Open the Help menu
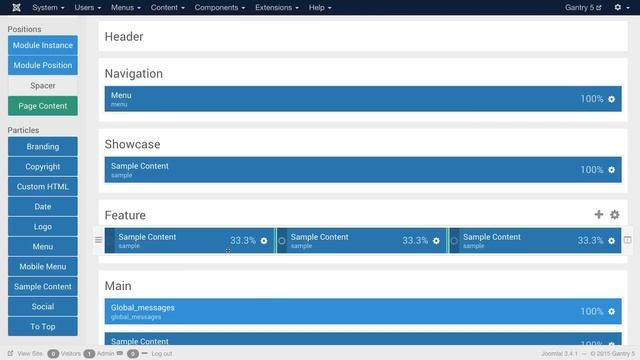Viewport: 640px width, 360px height. click(x=320, y=7)
